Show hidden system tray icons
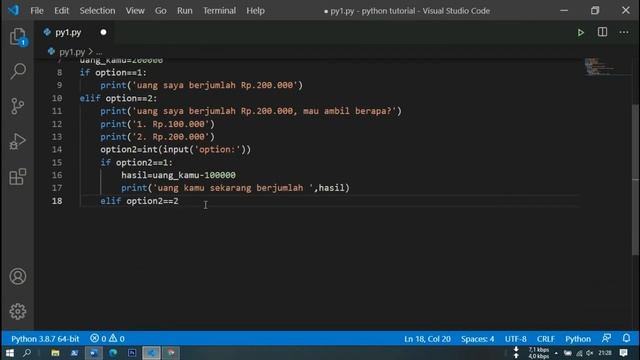Image resolution: width=640 pixels, height=360 pixels. click(x=556, y=353)
